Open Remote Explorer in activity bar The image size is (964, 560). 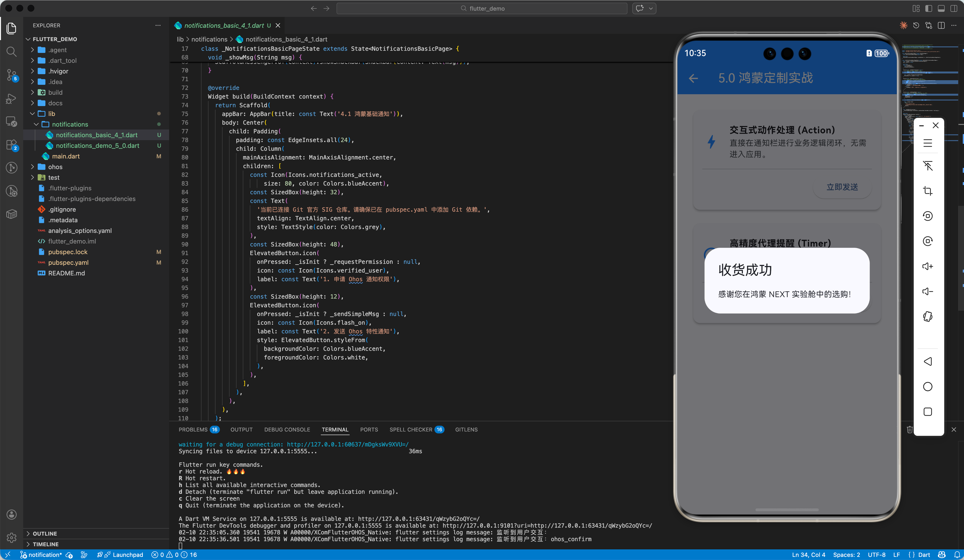(x=12, y=122)
